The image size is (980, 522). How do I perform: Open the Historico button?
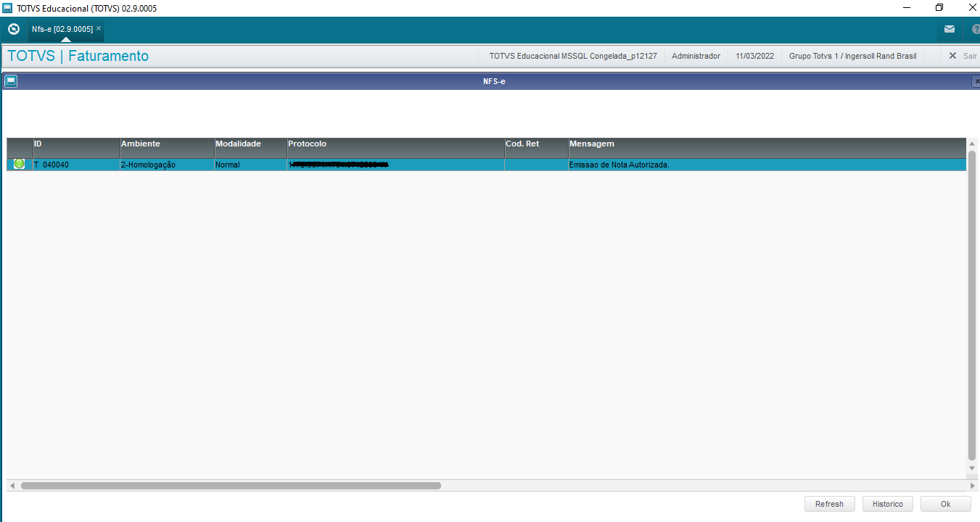(x=888, y=504)
